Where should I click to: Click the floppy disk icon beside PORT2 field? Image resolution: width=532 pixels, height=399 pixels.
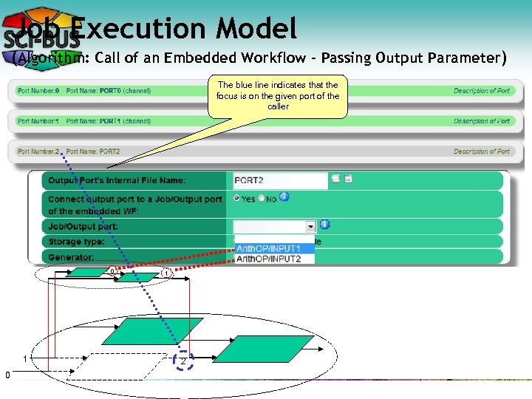[348, 179]
